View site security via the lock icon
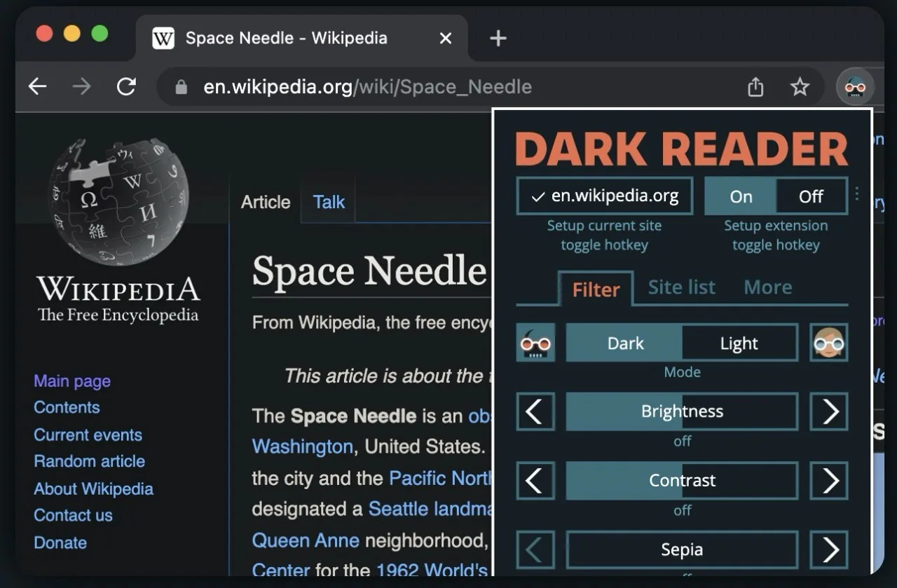The height and width of the screenshot is (588, 897). pos(182,87)
